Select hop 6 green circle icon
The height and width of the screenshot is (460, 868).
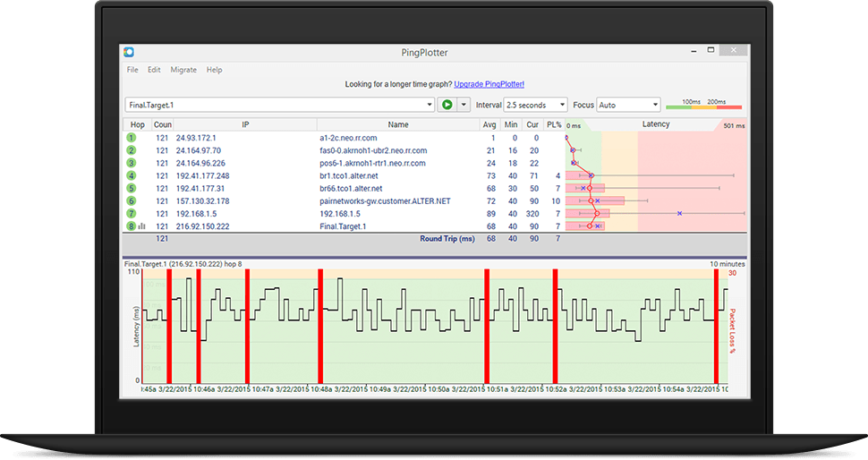pyautogui.click(x=132, y=201)
